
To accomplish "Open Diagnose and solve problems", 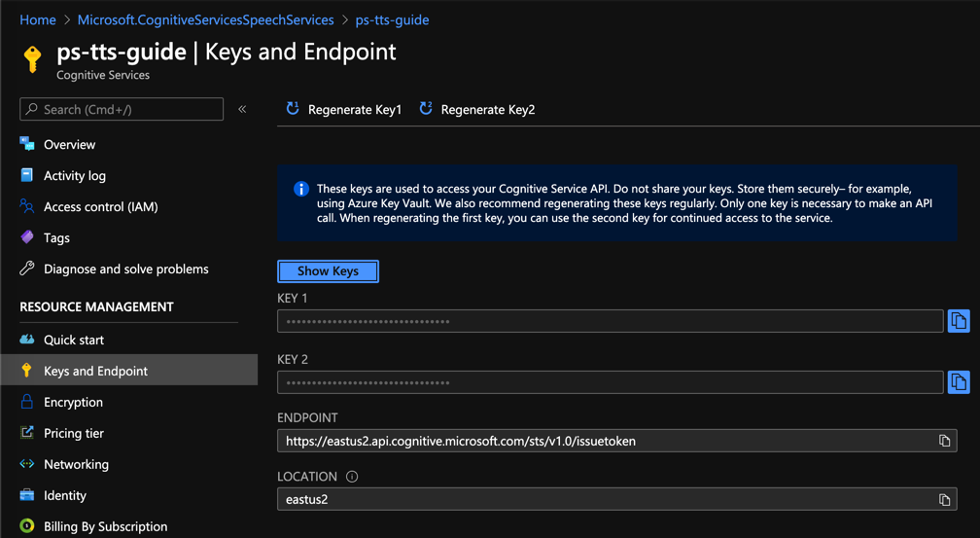I will 126,269.
